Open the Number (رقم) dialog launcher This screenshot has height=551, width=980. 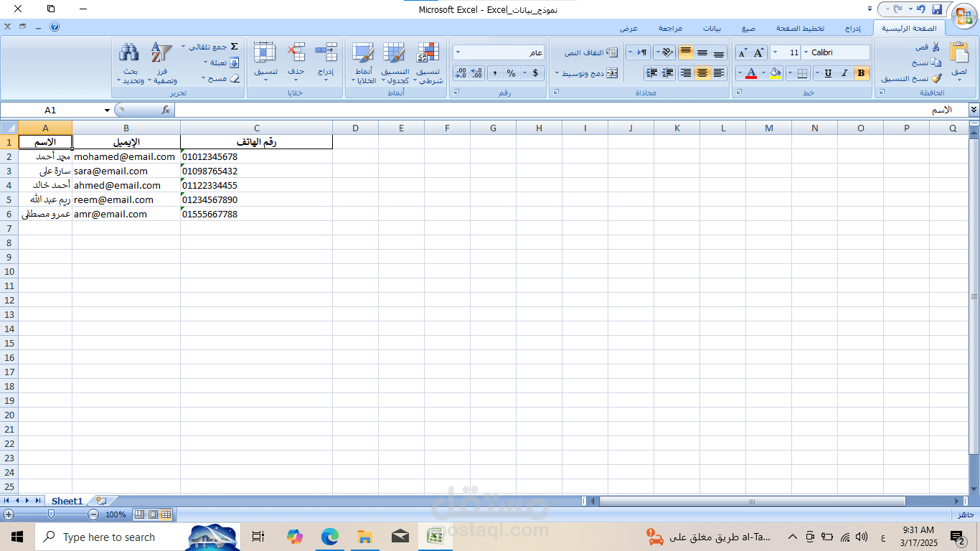[x=456, y=93]
